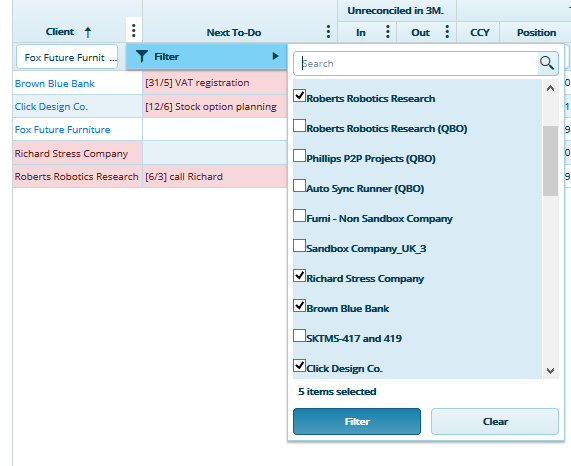Screen dimensions: 571x466
Task: Open the Client column menu dots
Action: pyautogui.click(x=134, y=31)
